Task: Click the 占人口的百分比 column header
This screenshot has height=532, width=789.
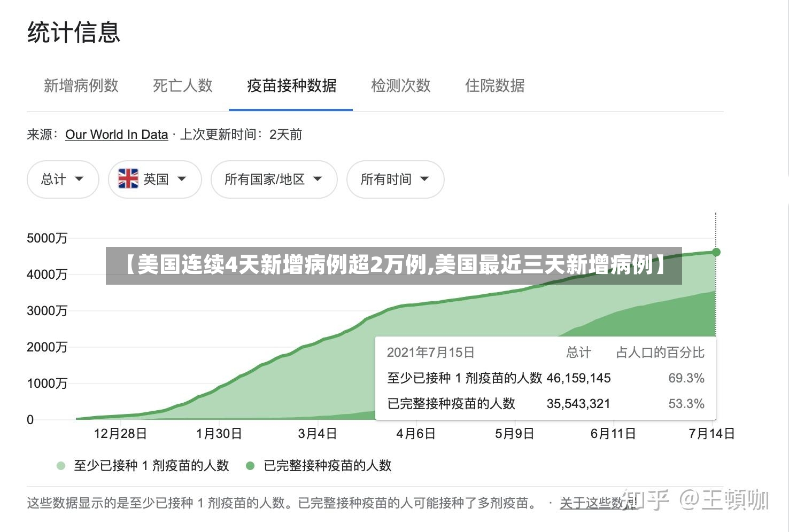Action: coord(660,353)
